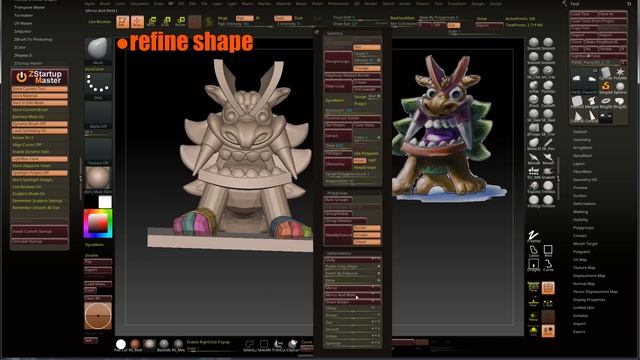Select Cylinder3D tool thumbnail

point(606,73)
